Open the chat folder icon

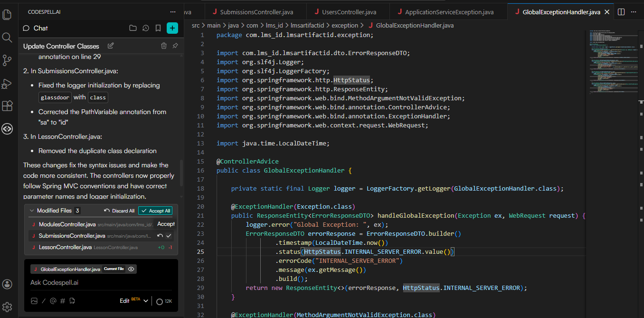coord(133,28)
